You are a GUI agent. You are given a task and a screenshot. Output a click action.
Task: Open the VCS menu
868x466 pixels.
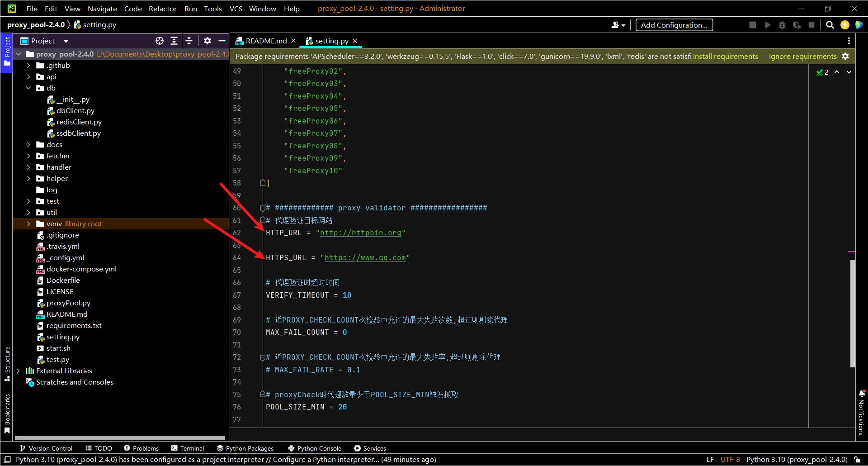(236, 9)
